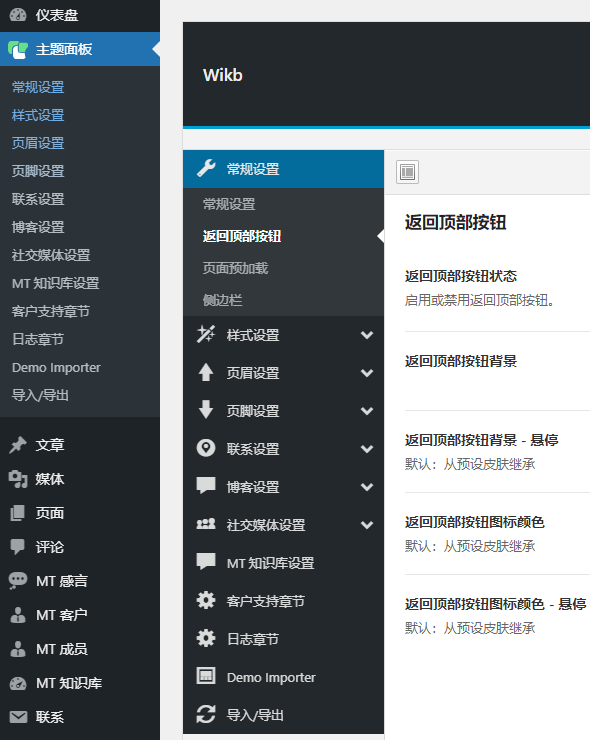The height and width of the screenshot is (740, 590).
Task: Click the expand-all options panel icon
Action: [407, 172]
